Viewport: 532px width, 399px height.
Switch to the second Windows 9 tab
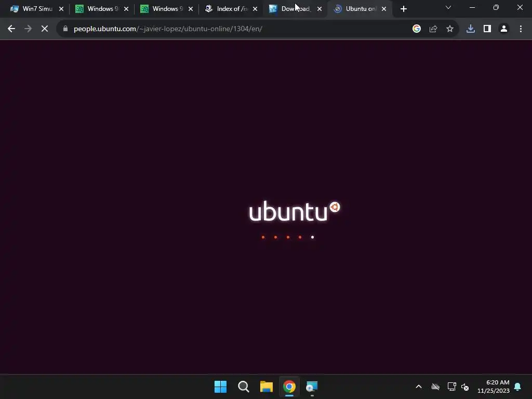click(x=162, y=9)
